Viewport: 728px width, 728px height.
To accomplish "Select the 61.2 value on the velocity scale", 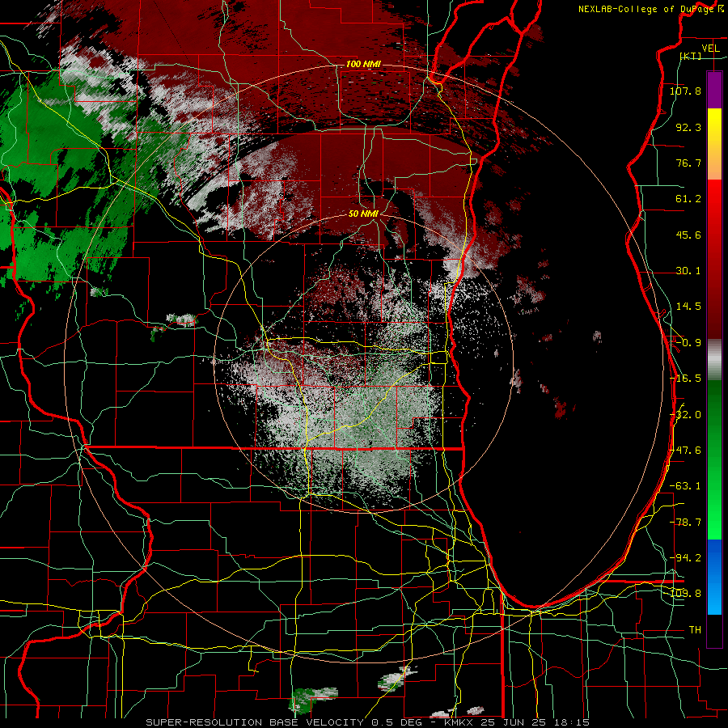I will [x=688, y=199].
